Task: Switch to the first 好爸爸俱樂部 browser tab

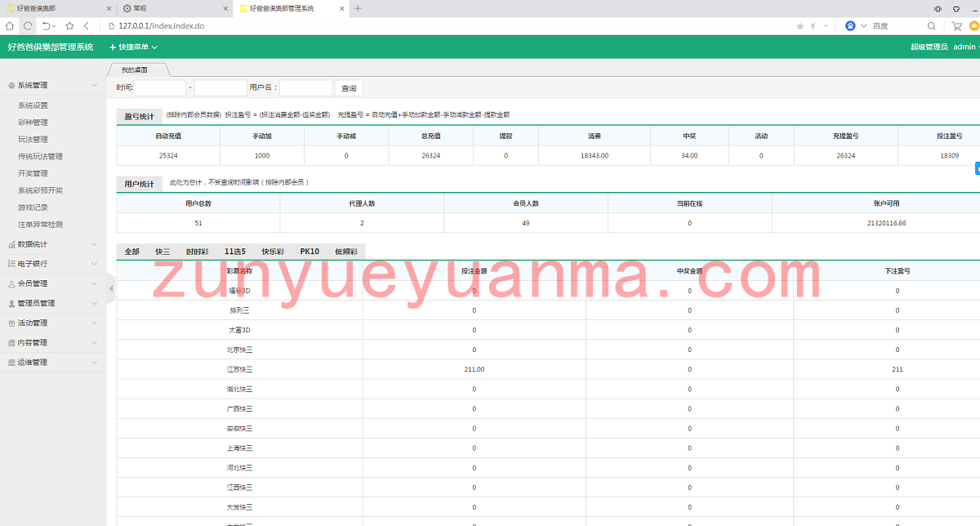Action: pos(58,8)
